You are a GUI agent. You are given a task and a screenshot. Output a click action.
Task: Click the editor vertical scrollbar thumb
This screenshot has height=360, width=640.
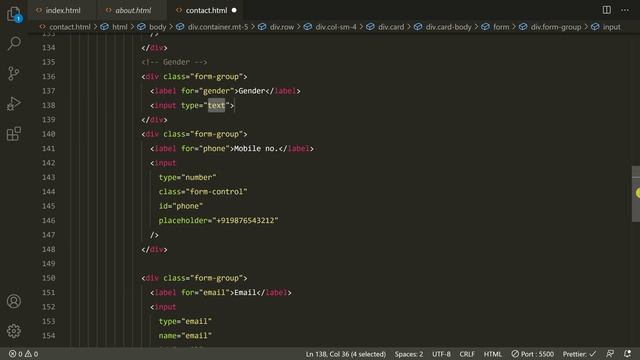[x=636, y=193]
